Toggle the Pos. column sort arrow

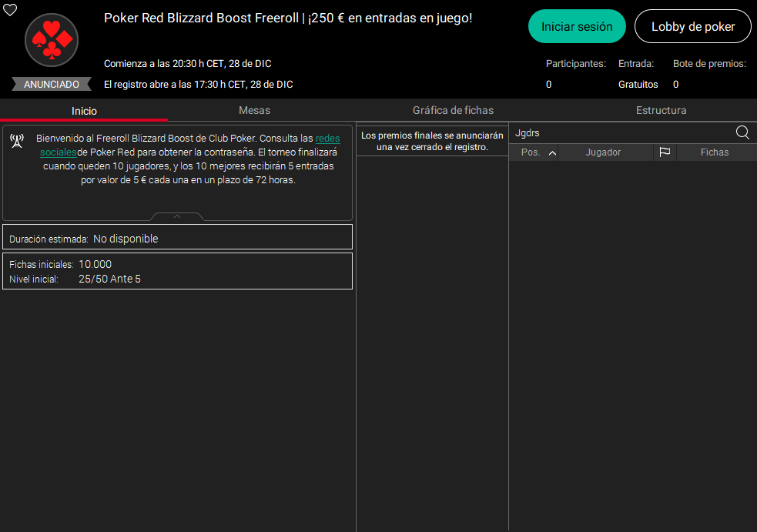(552, 152)
